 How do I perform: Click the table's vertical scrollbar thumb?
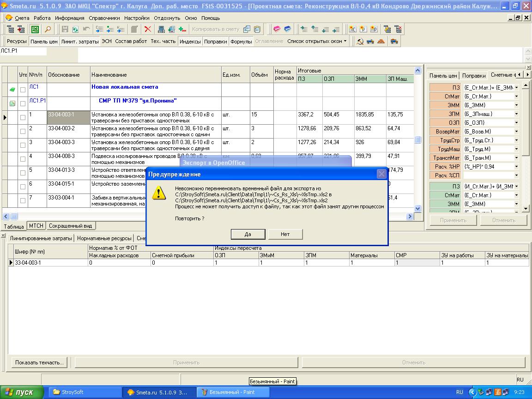click(x=417, y=140)
